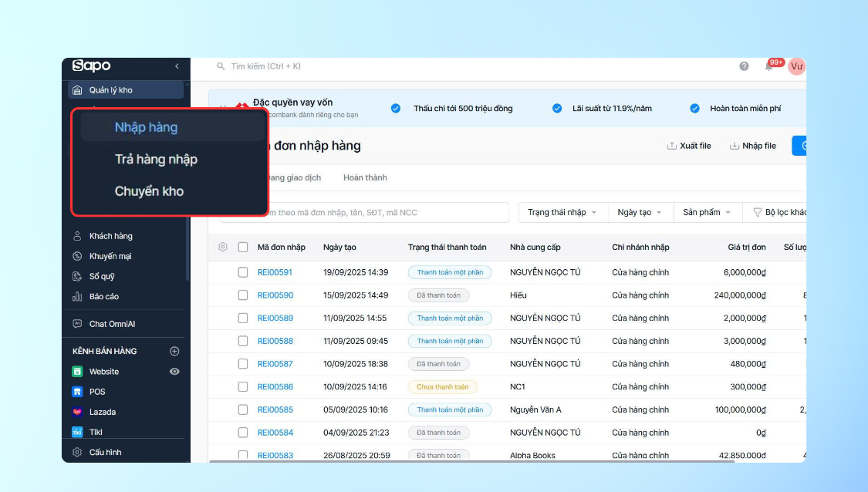
Task: Open Báo cáo reports in the sidebar
Action: (x=103, y=296)
